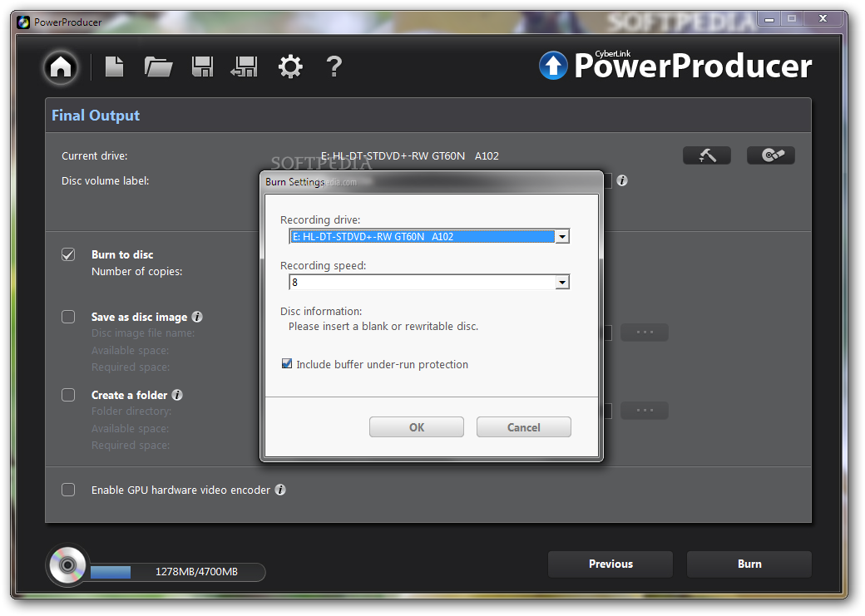Save the project with floppy icon
Image resolution: width=865 pixels, height=616 pixels.
point(202,67)
